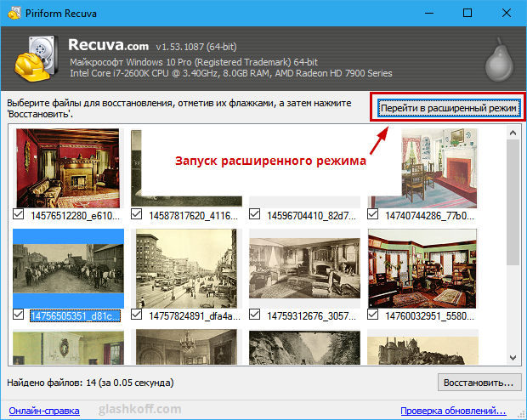Viewport: 527px width, 420px height.
Task: Click file name 14587817620_4116...
Action: [x=194, y=216]
